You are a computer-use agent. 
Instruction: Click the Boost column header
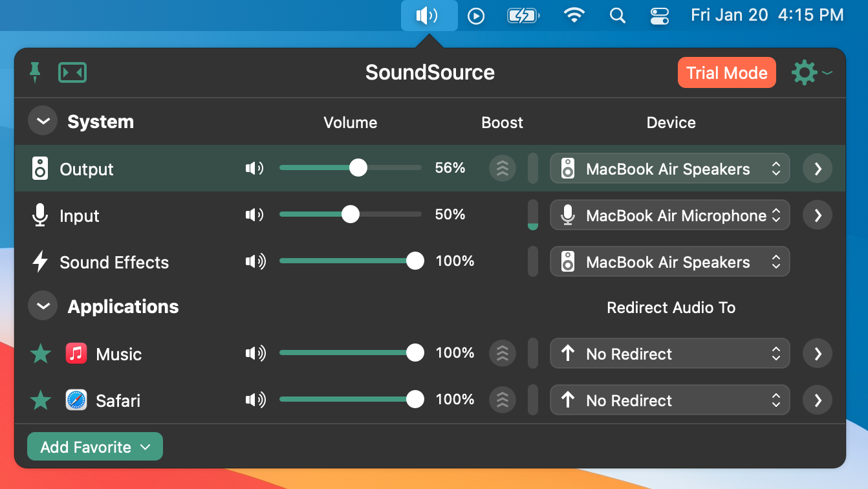coord(503,122)
